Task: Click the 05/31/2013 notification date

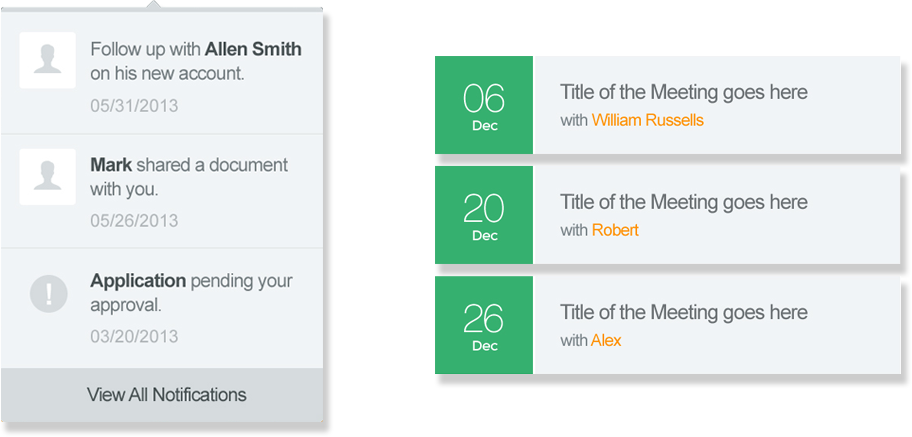Action: coord(134,105)
